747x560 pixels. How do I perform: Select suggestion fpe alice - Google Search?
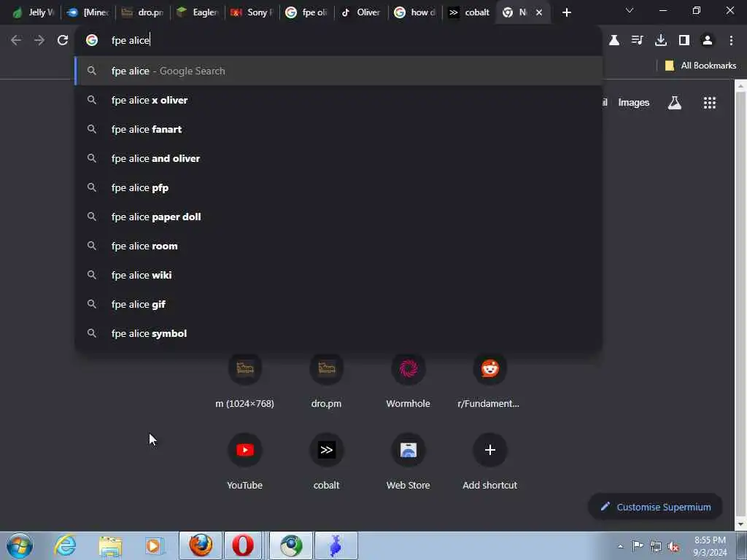[x=338, y=71]
